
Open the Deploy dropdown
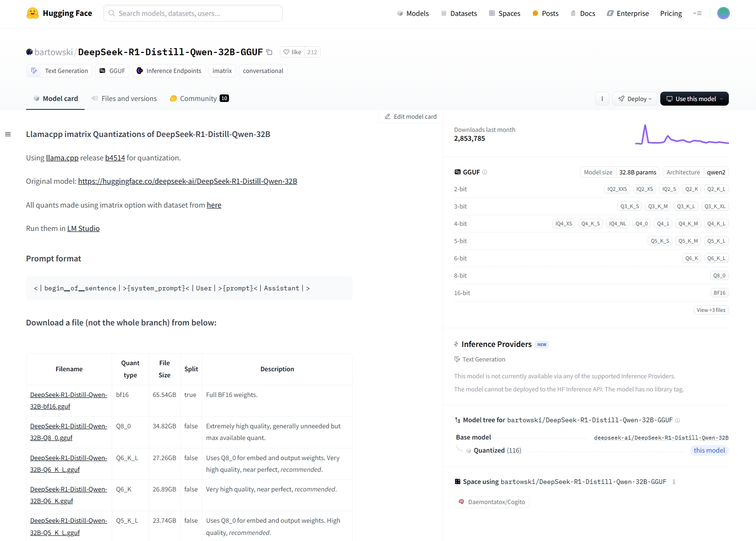(x=635, y=99)
